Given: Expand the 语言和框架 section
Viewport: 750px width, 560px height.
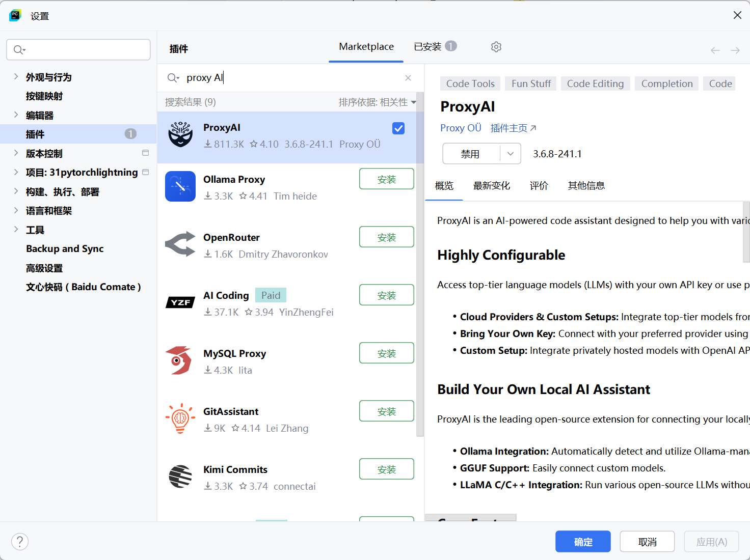Looking at the screenshot, I should (16, 210).
